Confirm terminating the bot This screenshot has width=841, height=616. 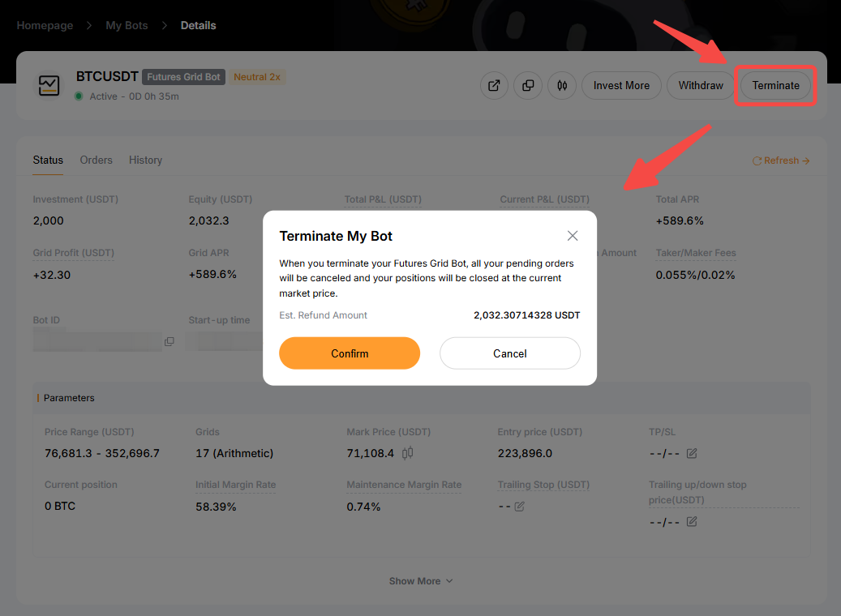click(x=350, y=353)
